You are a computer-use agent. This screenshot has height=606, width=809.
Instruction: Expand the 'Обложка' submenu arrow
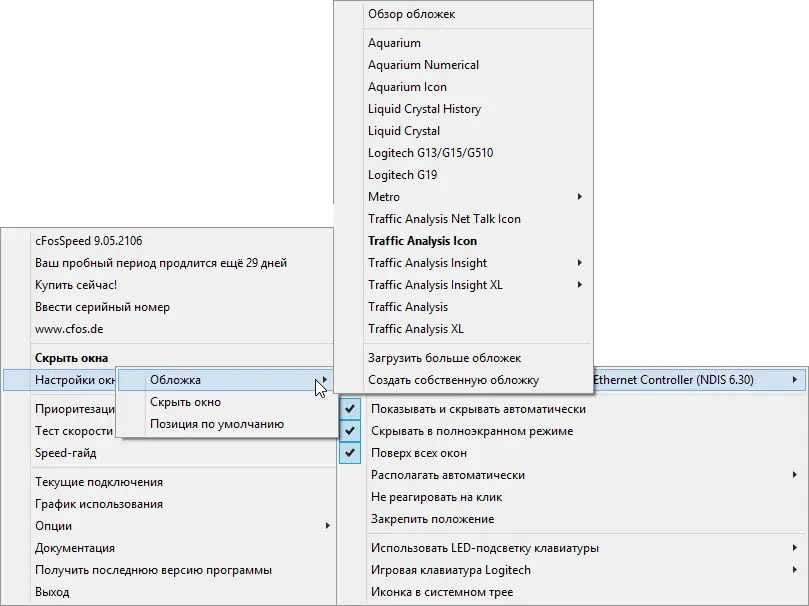coord(325,380)
